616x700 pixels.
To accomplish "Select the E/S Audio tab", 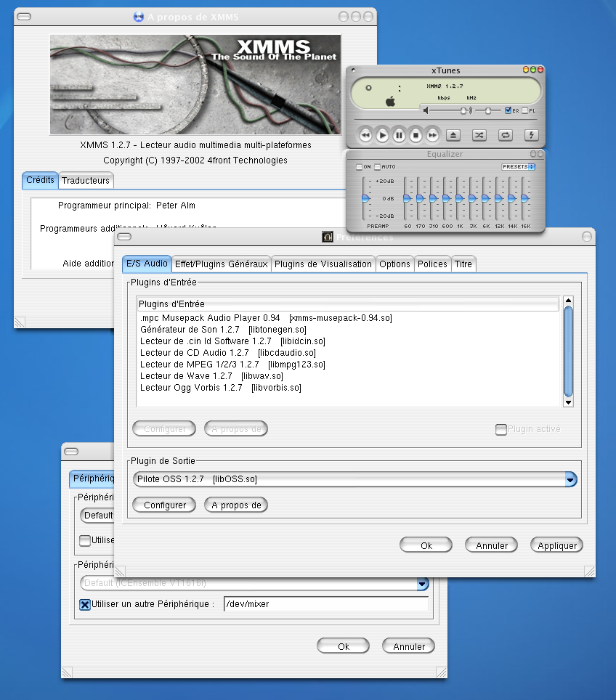I will [x=147, y=264].
